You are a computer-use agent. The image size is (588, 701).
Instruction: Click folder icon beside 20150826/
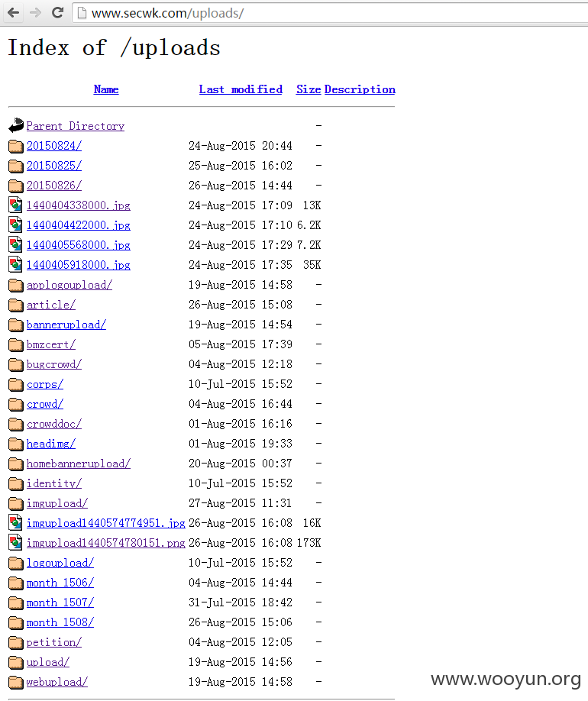coord(16,186)
